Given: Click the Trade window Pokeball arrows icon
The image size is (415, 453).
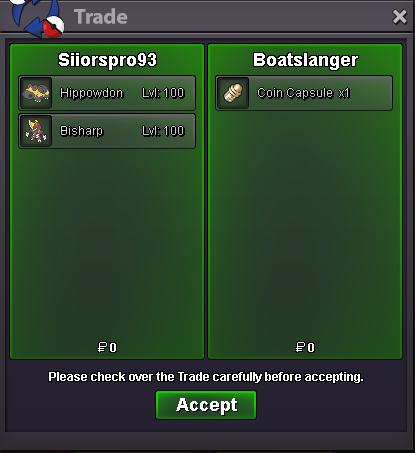Looking at the screenshot, I should click(x=37, y=17).
